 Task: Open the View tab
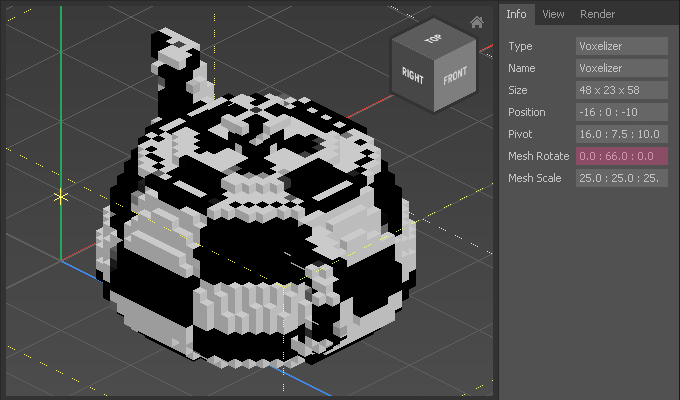(x=553, y=14)
